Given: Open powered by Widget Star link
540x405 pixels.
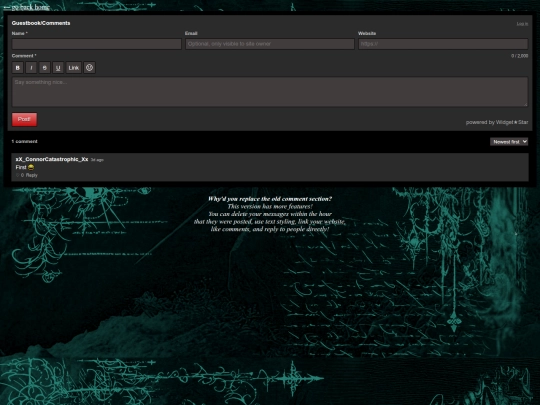Looking at the screenshot, I should pos(497,122).
